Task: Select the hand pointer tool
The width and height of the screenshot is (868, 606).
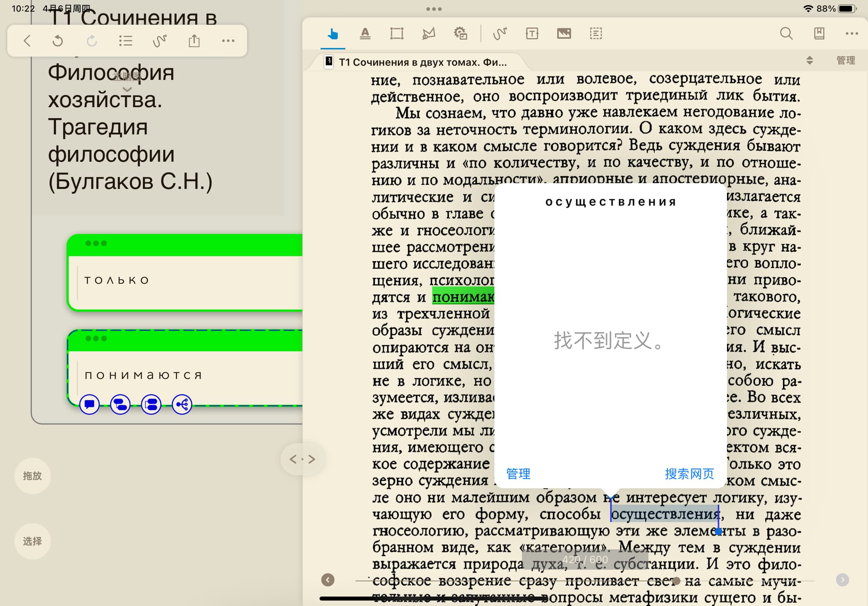Action: click(333, 34)
